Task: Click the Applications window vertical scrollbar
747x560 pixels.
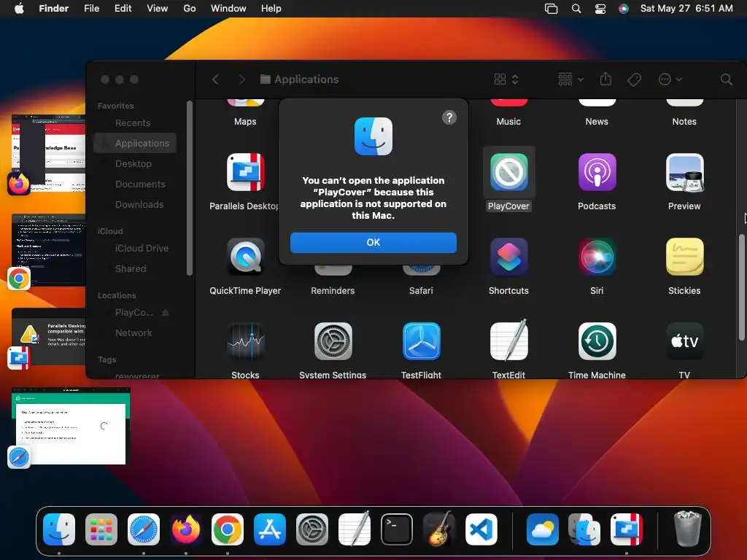Action: click(741, 287)
